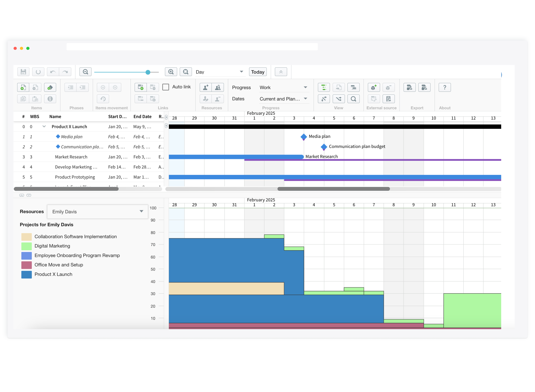This screenshot has width=535, height=392.
Task: Click the add resource person icon
Action: pos(205,88)
